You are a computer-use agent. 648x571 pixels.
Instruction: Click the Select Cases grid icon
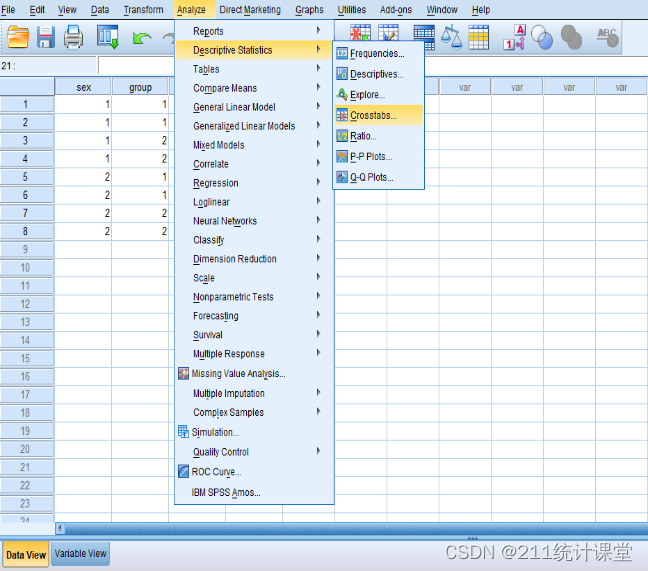click(479, 37)
